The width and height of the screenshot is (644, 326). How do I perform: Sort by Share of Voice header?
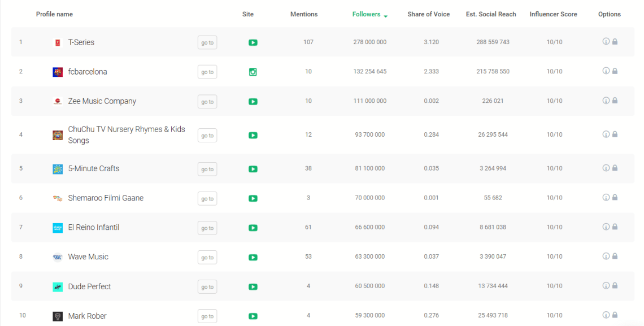click(x=428, y=14)
